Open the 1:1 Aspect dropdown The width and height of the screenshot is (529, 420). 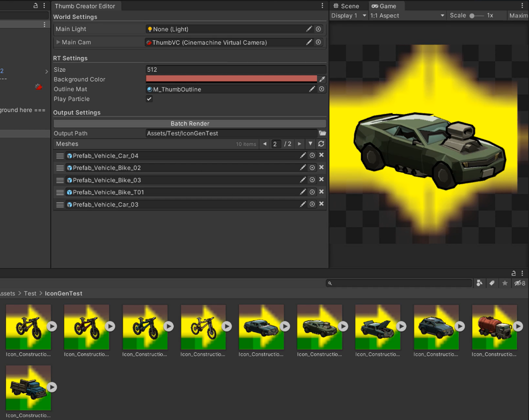407,15
